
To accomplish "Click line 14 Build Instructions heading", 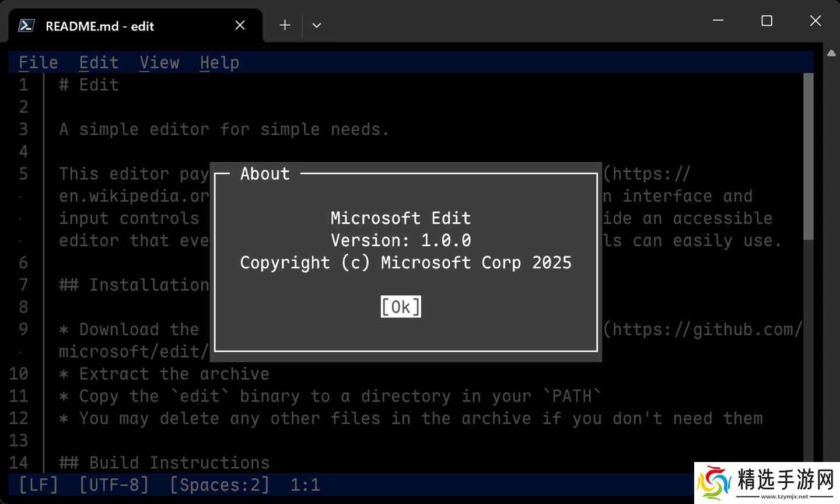I will pyautogui.click(x=164, y=463).
